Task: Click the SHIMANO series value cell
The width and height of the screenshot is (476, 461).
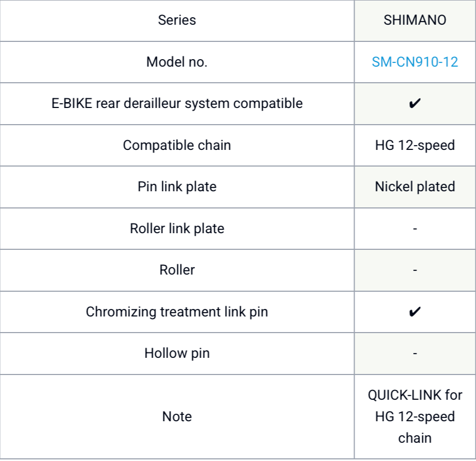Action: click(x=415, y=20)
